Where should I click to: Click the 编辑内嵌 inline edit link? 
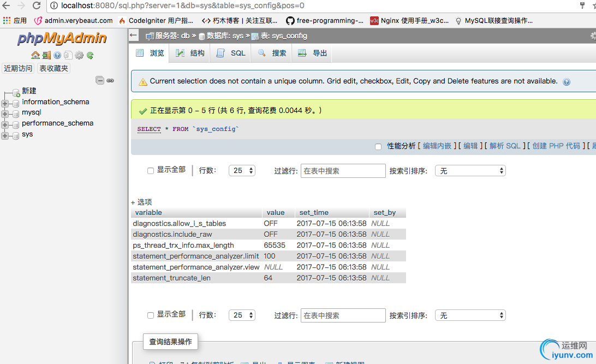coord(437,146)
